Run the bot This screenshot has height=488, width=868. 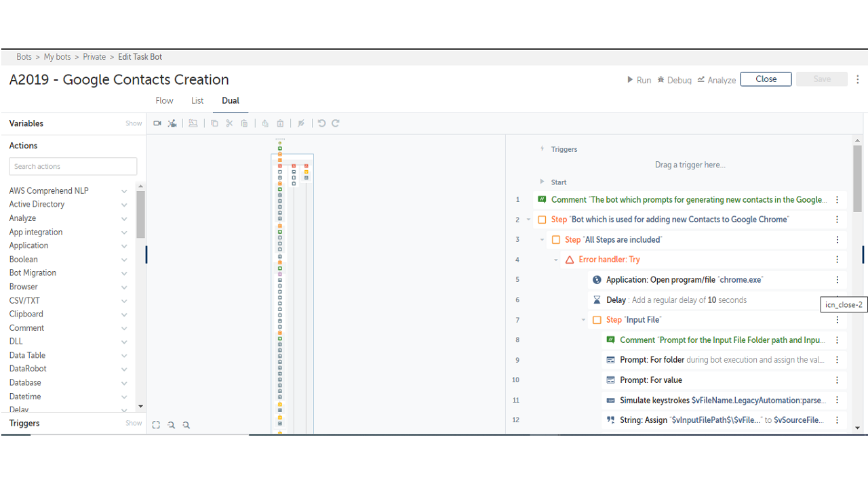pyautogui.click(x=639, y=80)
